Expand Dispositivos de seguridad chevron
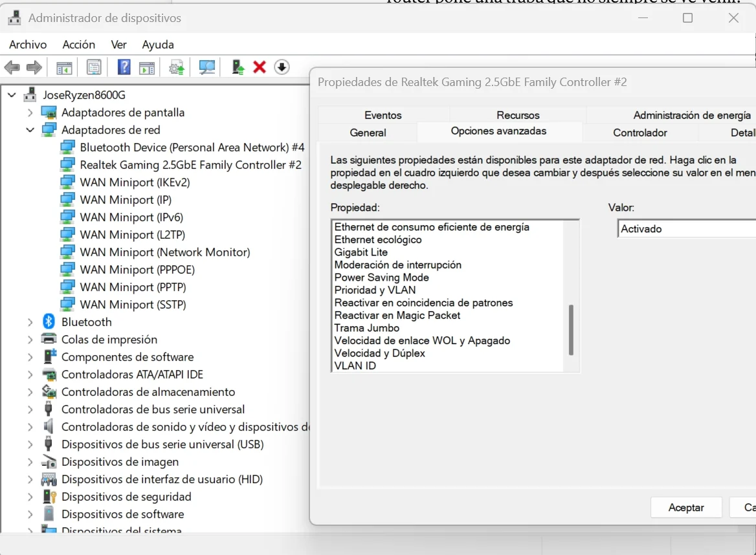The height and width of the screenshot is (555, 756). tap(30, 497)
